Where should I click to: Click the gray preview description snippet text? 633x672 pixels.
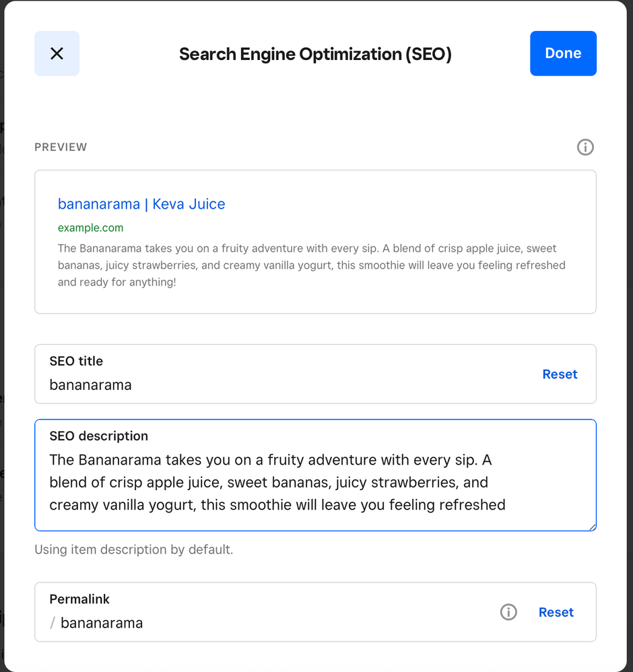pos(311,265)
